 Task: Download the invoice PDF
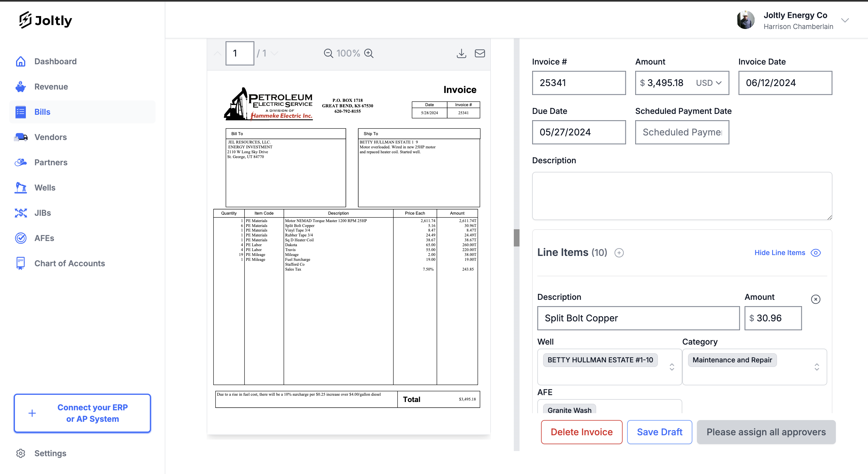(x=461, y=53)
